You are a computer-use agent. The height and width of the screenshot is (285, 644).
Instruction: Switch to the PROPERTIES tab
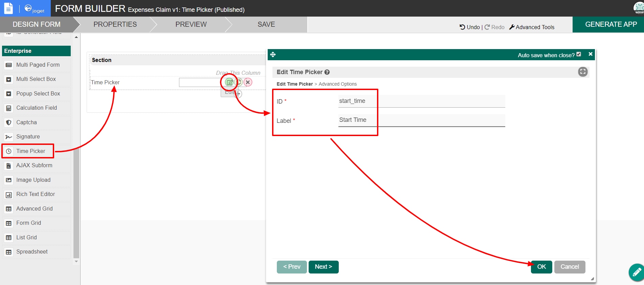115,24
